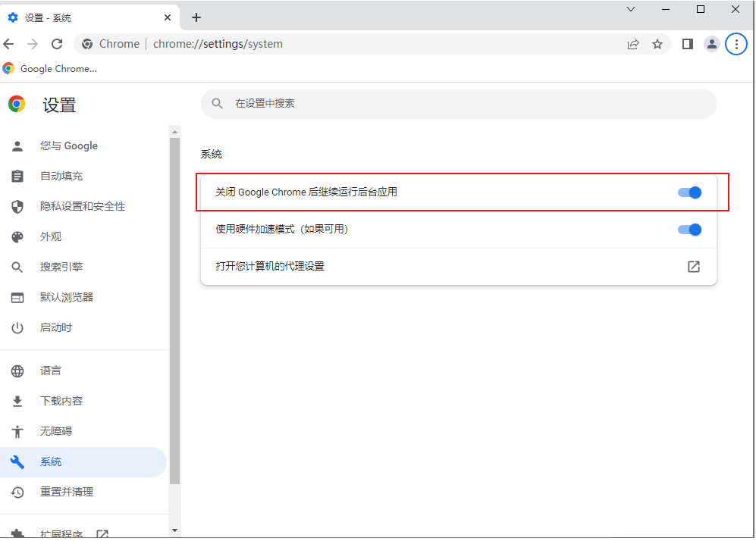Go back with the browser back arrow

[x=8, y=44]
